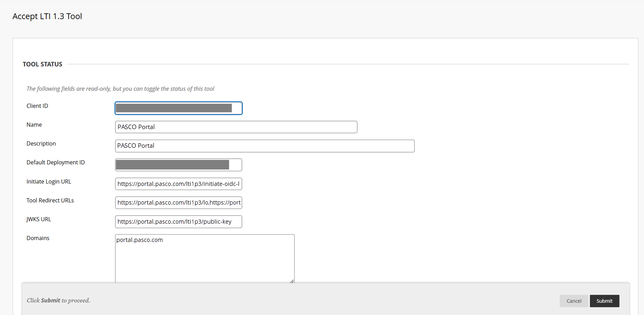
Task: Click the JWKS URL label
Action: (x=39, y=219)
